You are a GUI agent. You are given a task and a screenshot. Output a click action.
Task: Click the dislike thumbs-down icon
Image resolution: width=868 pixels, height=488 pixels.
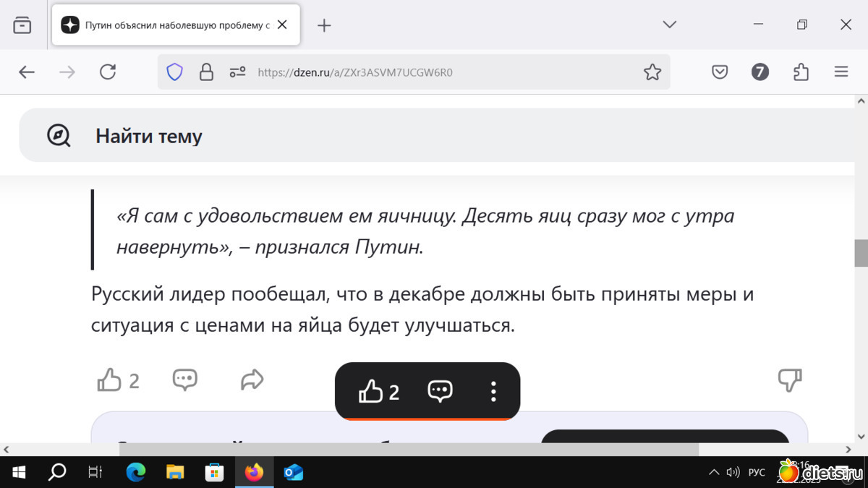(789, 380)
